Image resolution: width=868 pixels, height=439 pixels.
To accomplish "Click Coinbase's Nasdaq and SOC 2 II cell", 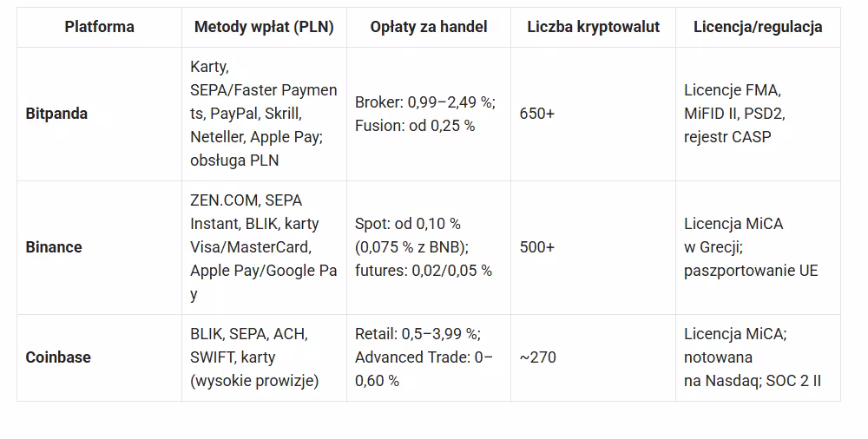I will click(753, 357).
